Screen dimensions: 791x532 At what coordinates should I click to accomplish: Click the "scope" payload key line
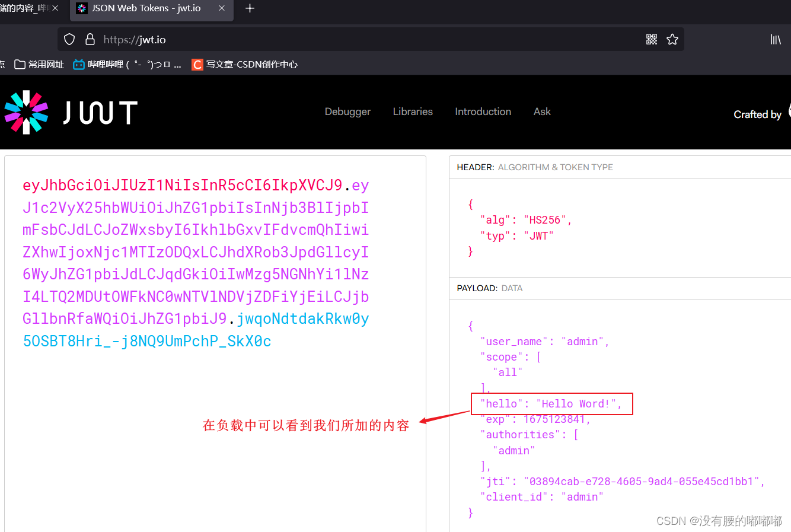click(x=511, y=357)
